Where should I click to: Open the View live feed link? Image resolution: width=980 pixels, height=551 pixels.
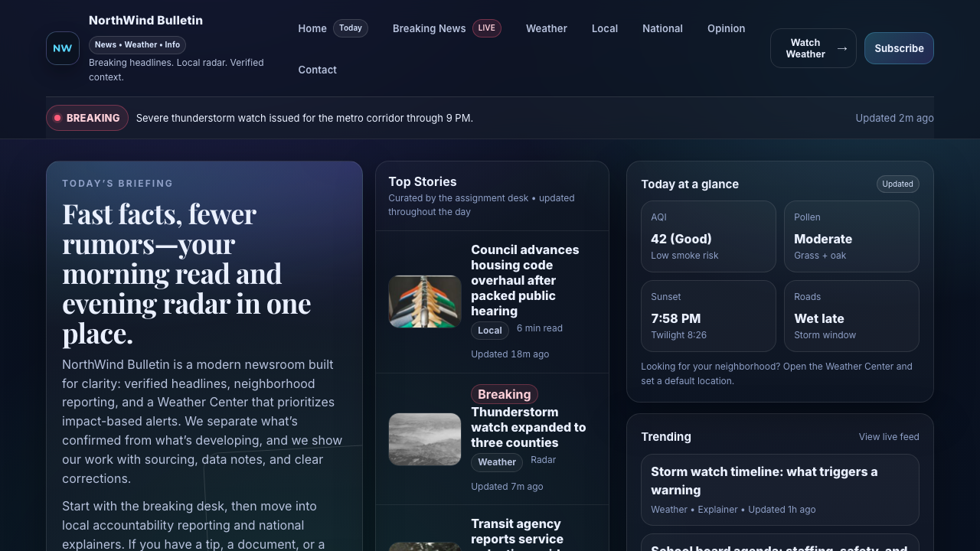(x=888, y=436)
